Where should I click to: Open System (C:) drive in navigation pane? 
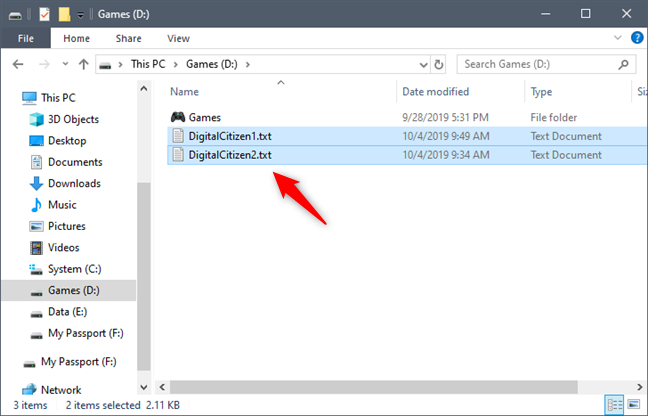pos(74,269)
